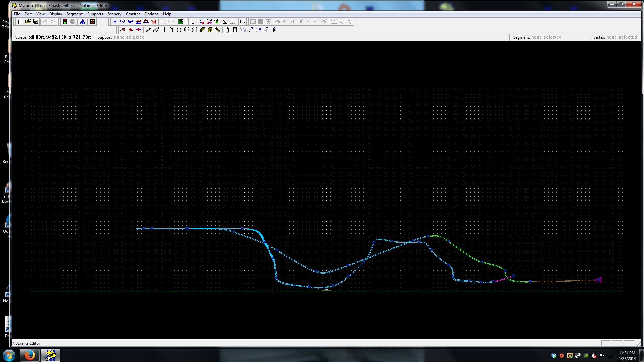The image size is (644, 362).
Task: Zoom out with the minus icon
Action: tap(171, 22)
